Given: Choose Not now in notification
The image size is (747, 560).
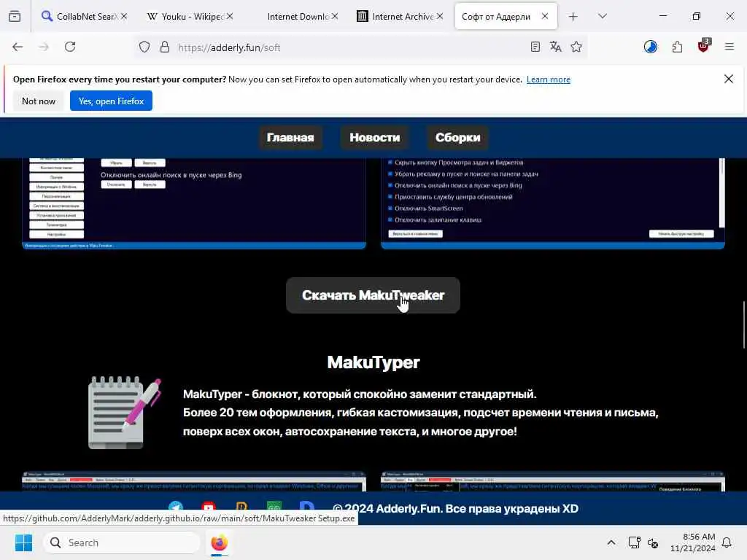Looking at the screenshot, I should coord(39,101).
